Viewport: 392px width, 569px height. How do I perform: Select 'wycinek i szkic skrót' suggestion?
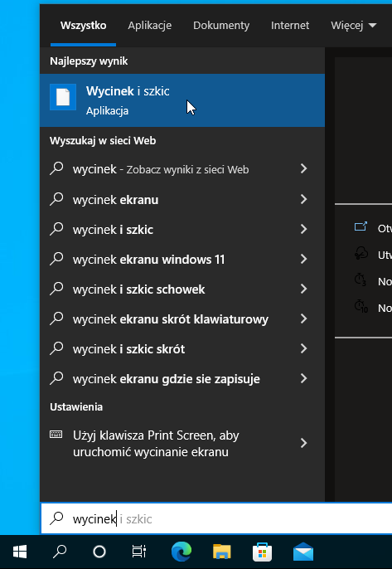point(182,348)
